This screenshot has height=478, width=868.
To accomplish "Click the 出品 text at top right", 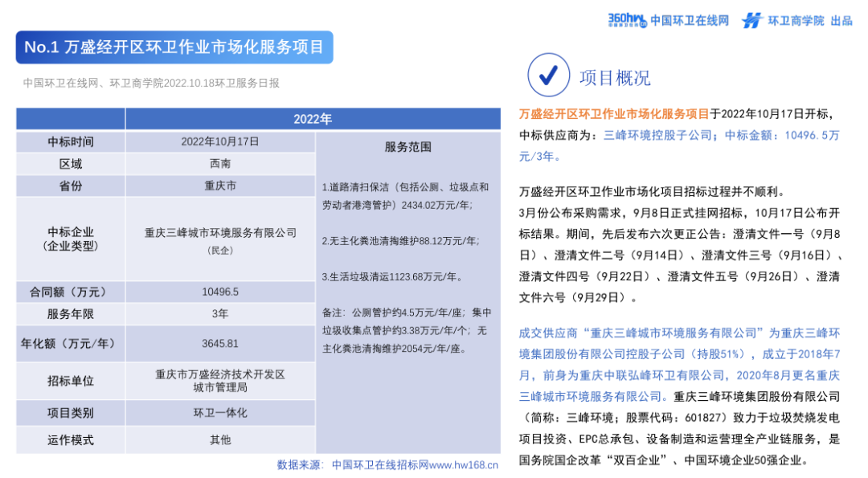I will pyautogui.click(x=841, y=21).
